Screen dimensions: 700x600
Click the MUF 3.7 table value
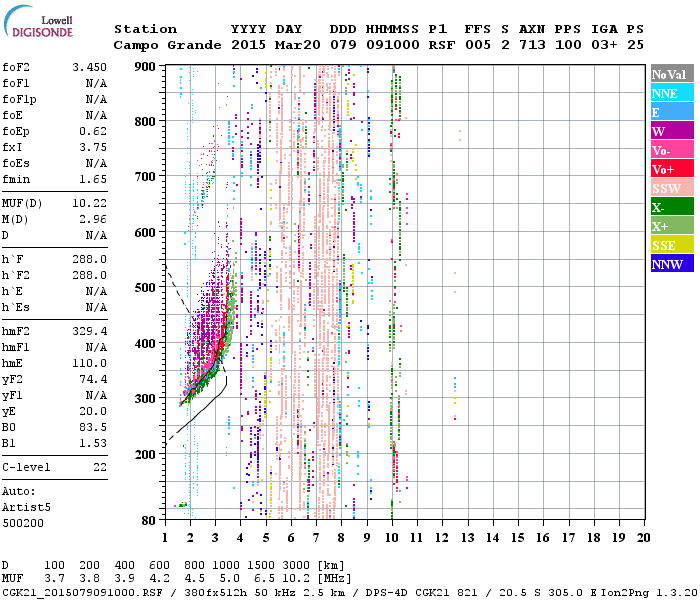(x=54, y=579)
